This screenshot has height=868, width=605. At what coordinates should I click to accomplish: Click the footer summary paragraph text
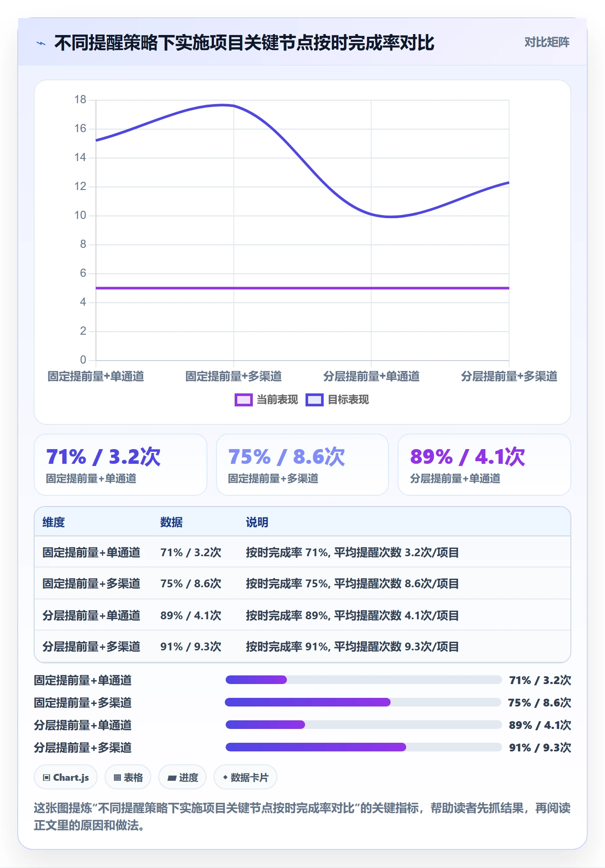coord(302,816)
